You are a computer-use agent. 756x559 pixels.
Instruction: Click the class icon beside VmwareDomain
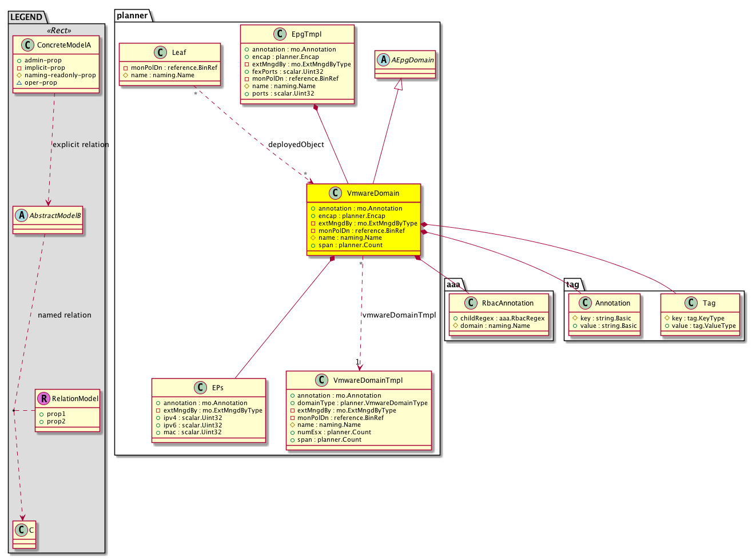pos(336,193)
